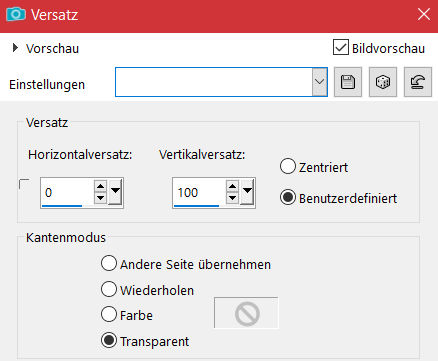Decrease Vertikalversatz with the down arrow

pos(232,198)
